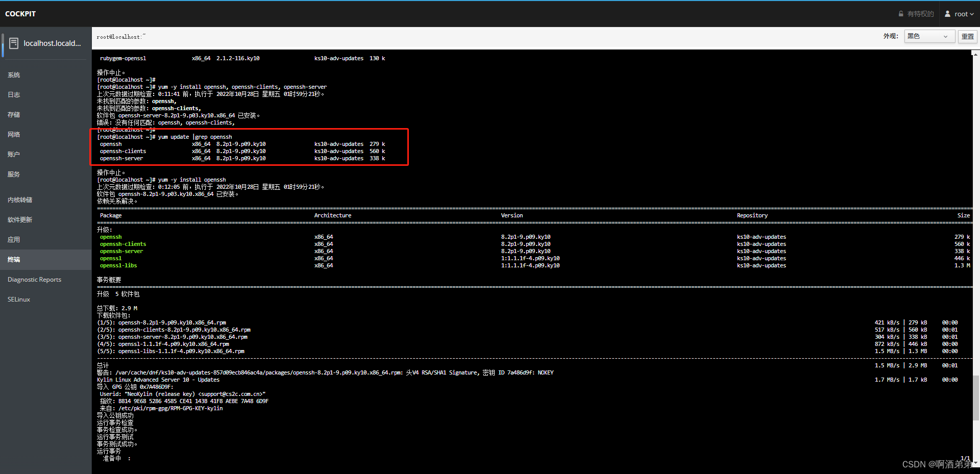Click the '(4/5): openssl-1.1.1f-4.p09' download line
The width and height of the screenshot is (980, 474).
point(163,344)
